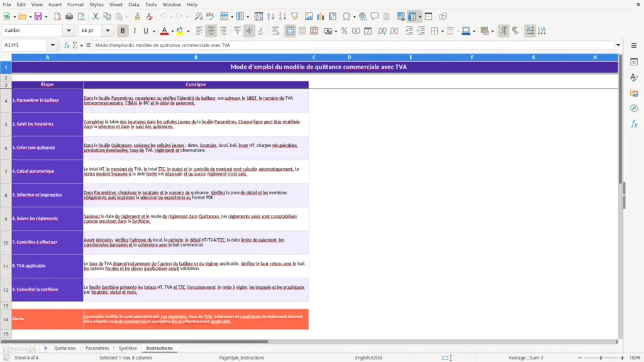Viewport: 644px width, 362px height.
Task: Click the Function Wizard fx icon
Action: coord(67,45)
